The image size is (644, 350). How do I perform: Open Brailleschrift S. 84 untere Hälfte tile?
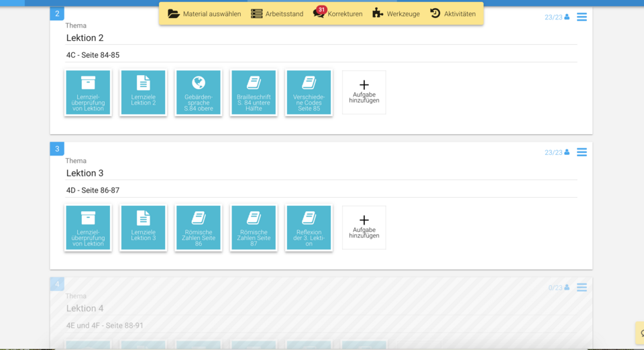[x=254, y=93]
